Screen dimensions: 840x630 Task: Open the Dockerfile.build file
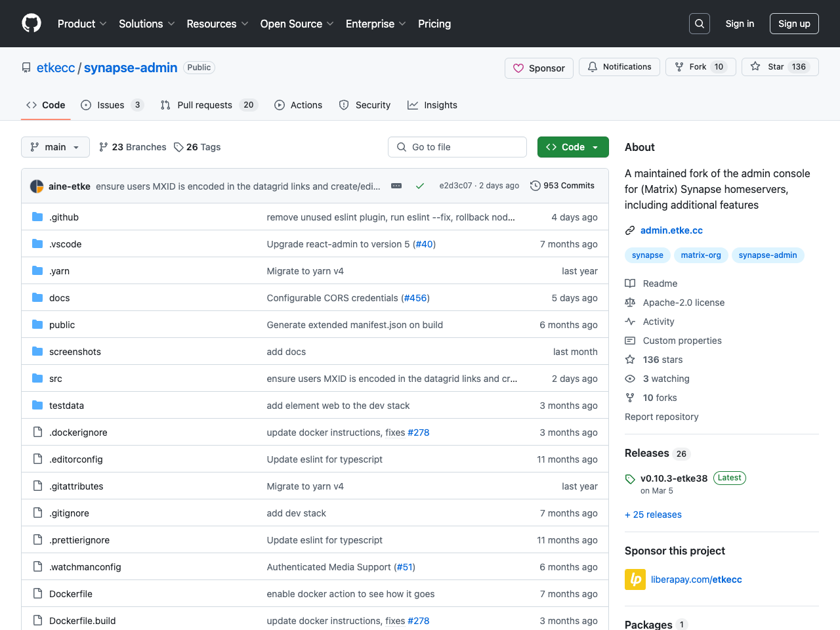[83, 621]
